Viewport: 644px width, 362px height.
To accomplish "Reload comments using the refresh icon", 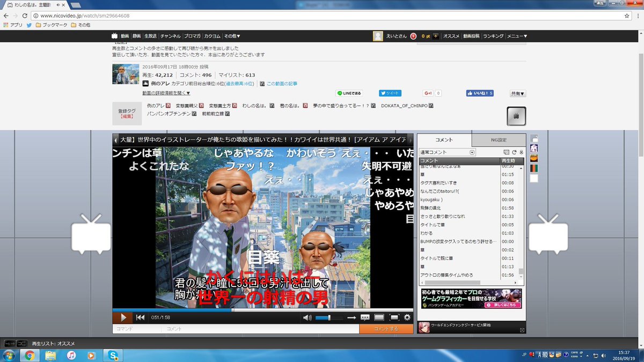I will (x=514, y=152).
